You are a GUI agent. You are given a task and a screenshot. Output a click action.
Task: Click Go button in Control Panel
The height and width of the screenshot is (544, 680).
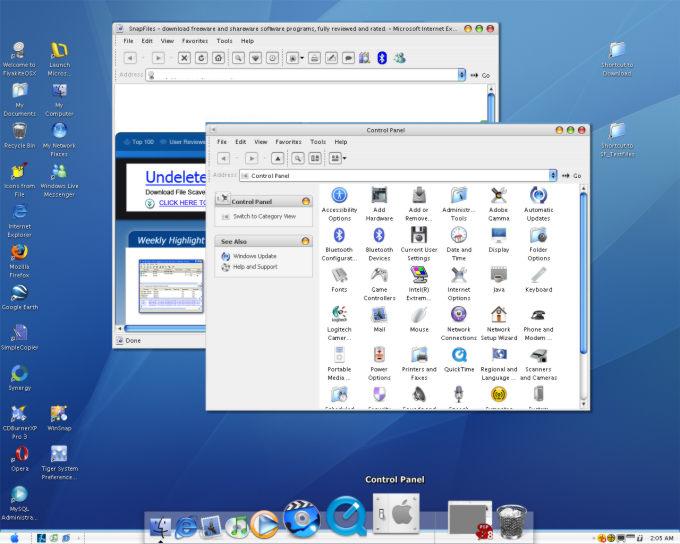[572, 176]
